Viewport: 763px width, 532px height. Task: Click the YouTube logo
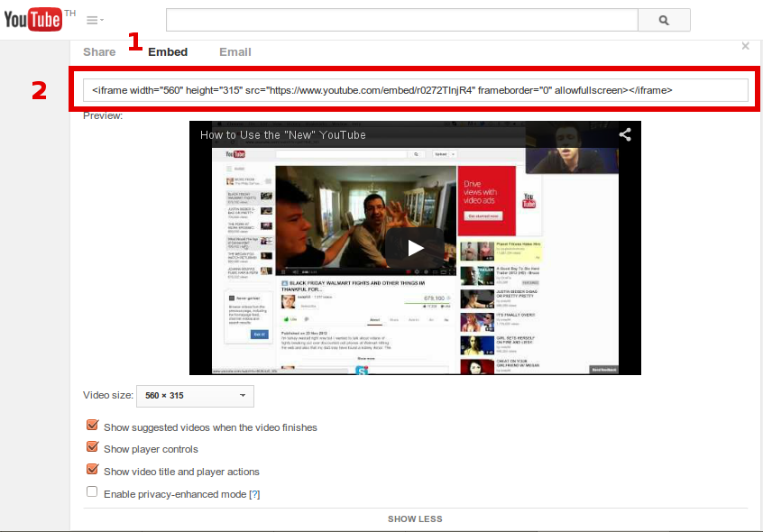pos(33,19)
